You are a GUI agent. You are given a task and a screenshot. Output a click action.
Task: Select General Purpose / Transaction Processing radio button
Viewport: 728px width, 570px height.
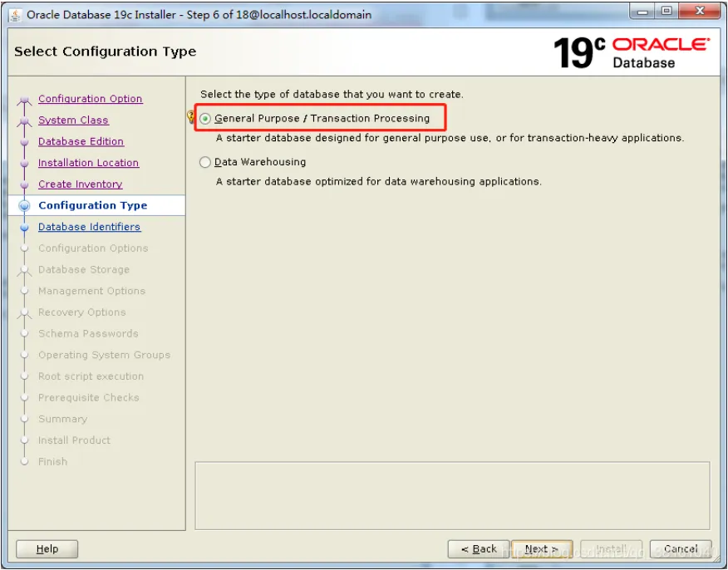tap(204, 119)
